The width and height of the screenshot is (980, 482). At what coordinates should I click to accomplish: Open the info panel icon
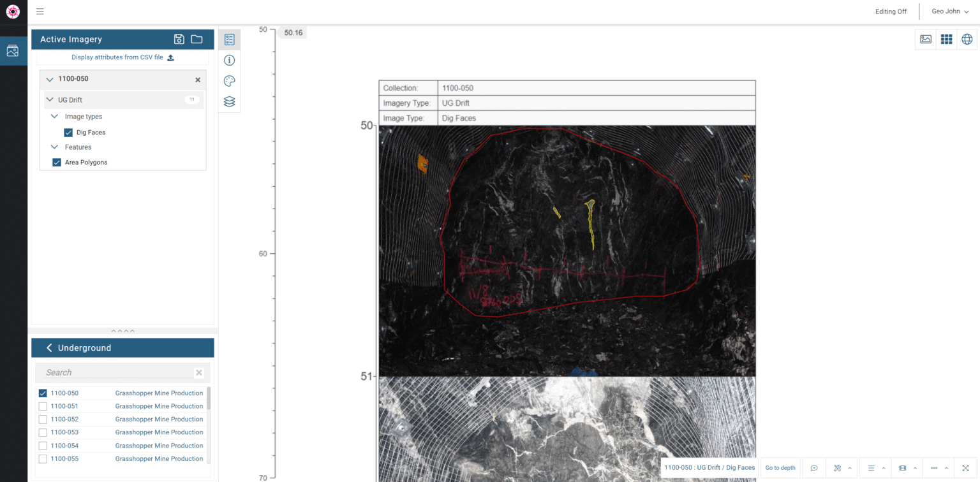pos(230,61)
